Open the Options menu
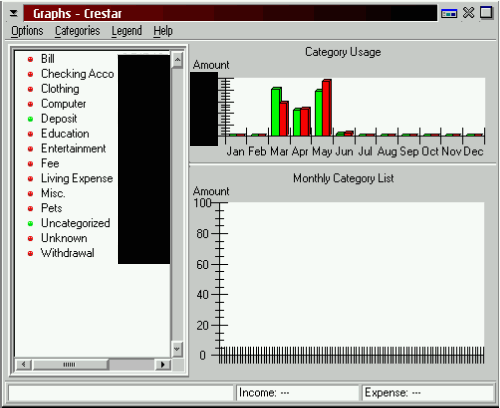 pyautogui.click(x=27, y=31)
